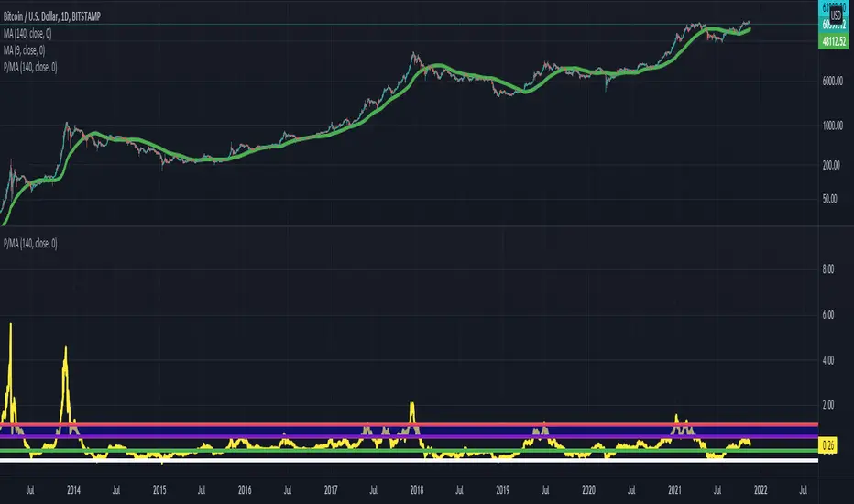Click the 1000.00 price scale label
Viewport: 854px width, 504px height.
832,126
